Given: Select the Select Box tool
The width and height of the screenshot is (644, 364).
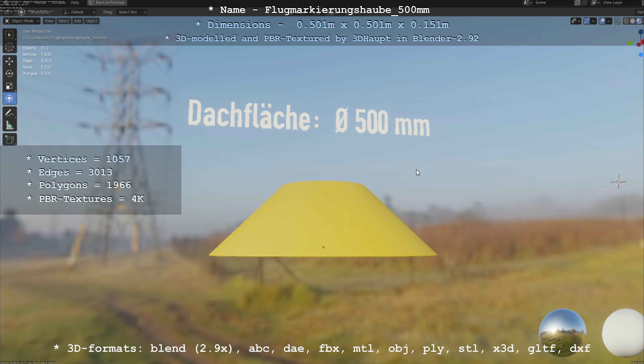Looking at the screenshot, I should [x=9, y=35].
